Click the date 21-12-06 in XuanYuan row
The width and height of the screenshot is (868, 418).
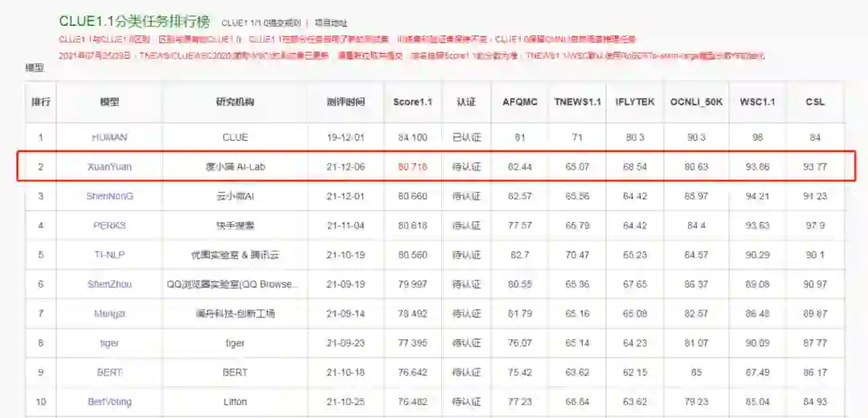(346, 166)
